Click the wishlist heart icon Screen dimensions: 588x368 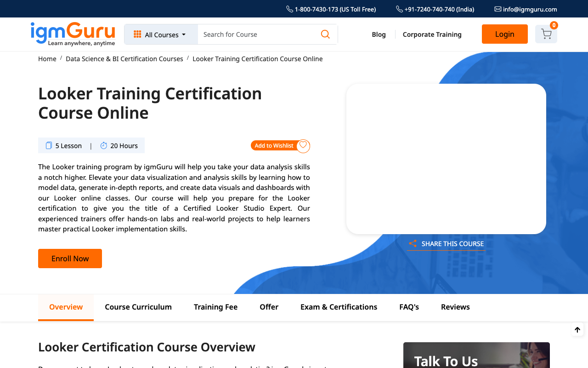click(x=303, y=146)
